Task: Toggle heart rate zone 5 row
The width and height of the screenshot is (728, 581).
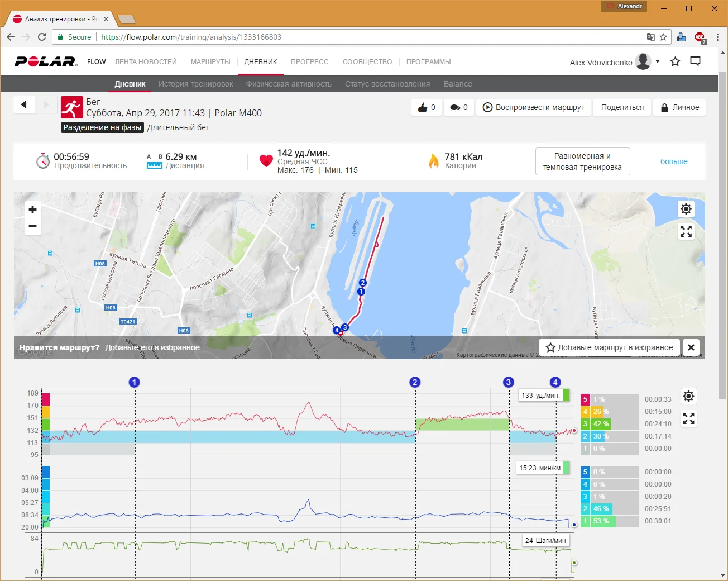Action: [x=609, y=399]
